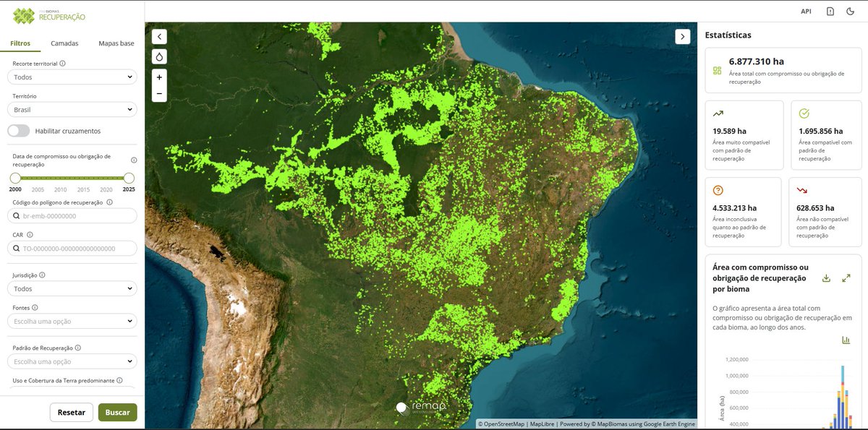Image resolution: width=868 pixels, height=430 pixels.
Task: Click the question icon on 4.533.213 ha card
Action: tap(718, 191)
